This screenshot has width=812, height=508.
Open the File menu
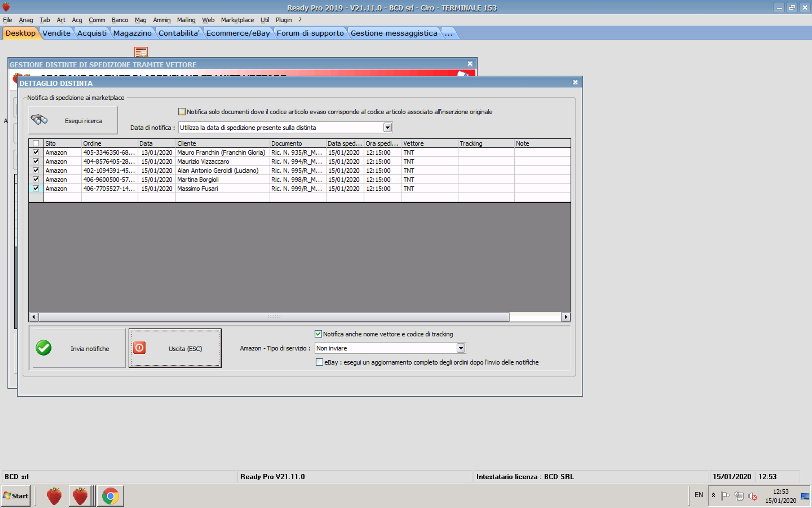tap(7, 20)
